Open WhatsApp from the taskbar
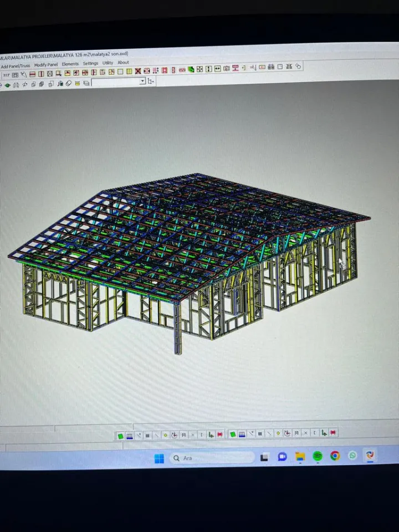This screenshot has width=399, height=532. [x=352, y=455]
